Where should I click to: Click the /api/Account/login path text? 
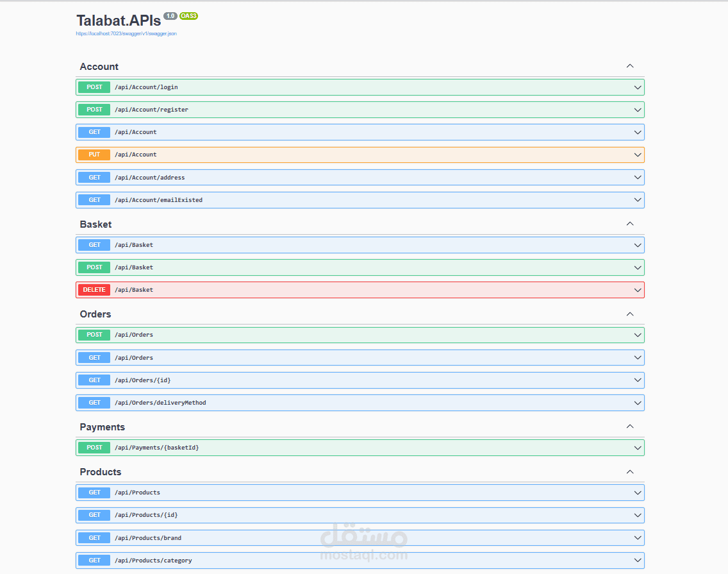(146, 87)
